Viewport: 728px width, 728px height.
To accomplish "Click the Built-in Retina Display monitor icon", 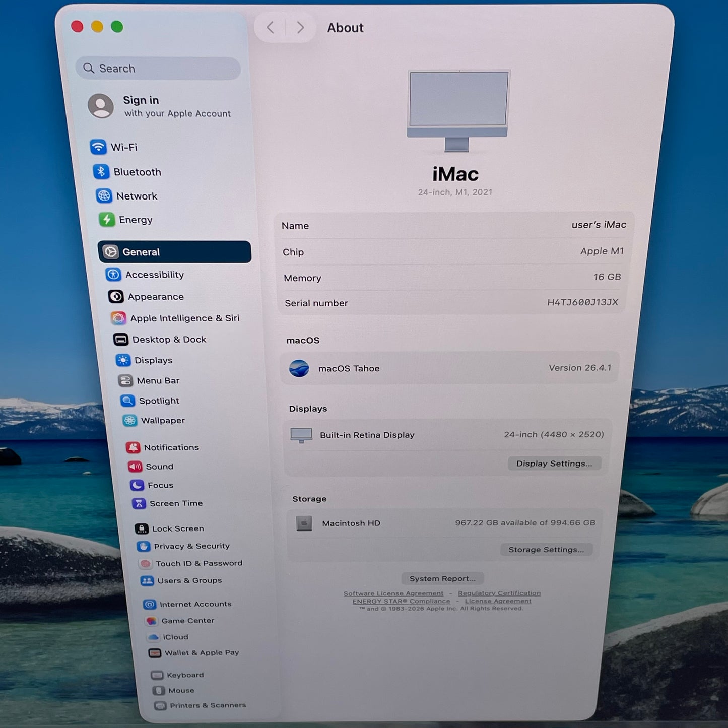I will click(x=301, y=435).
